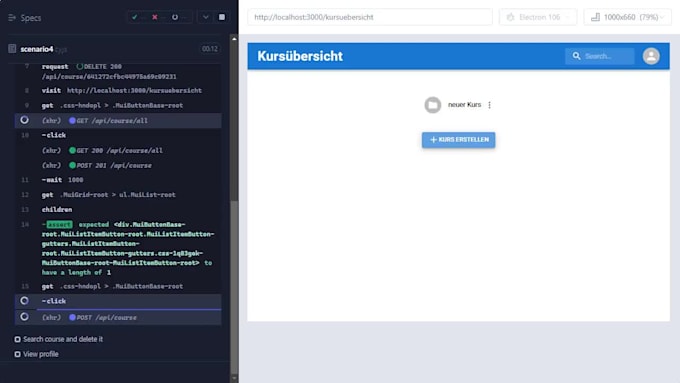680x383 pixels.
Task: Open test 'Search course and delete it'
Action: point(63,339)
